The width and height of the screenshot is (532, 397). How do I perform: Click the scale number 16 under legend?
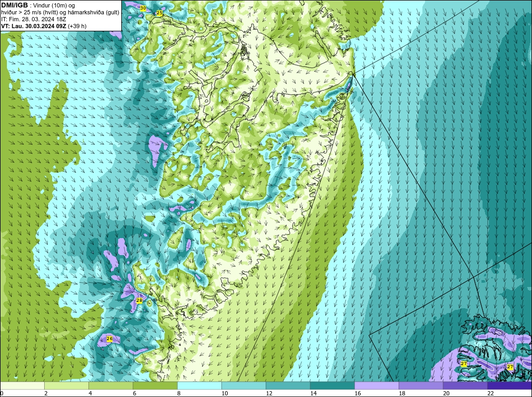tap(358, 393)
